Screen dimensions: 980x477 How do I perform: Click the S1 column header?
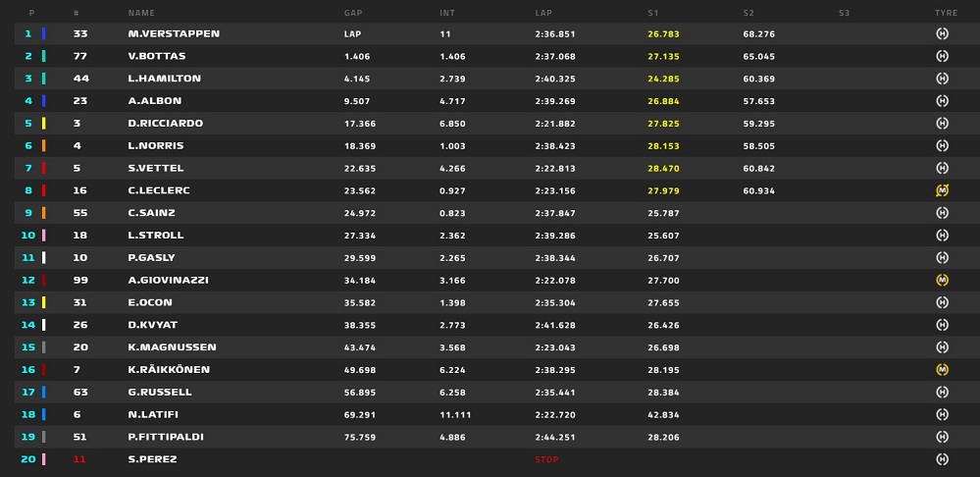click(x=653, y=13)
